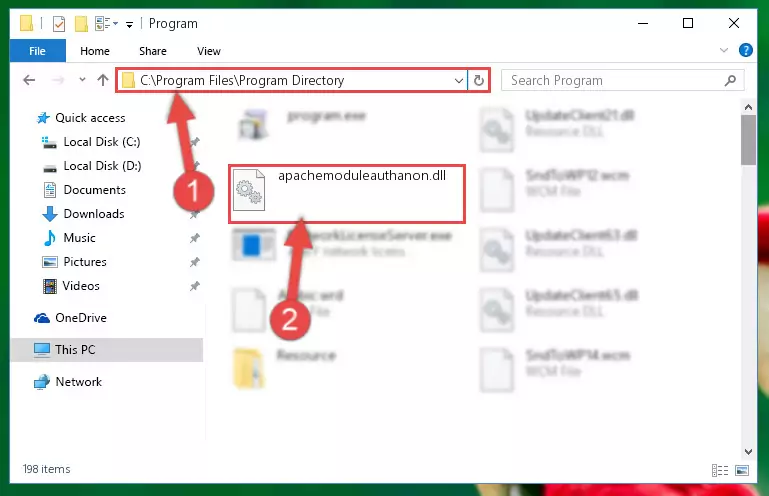Refresh the current folder view

pyautogui.click(x=479, y=80)
